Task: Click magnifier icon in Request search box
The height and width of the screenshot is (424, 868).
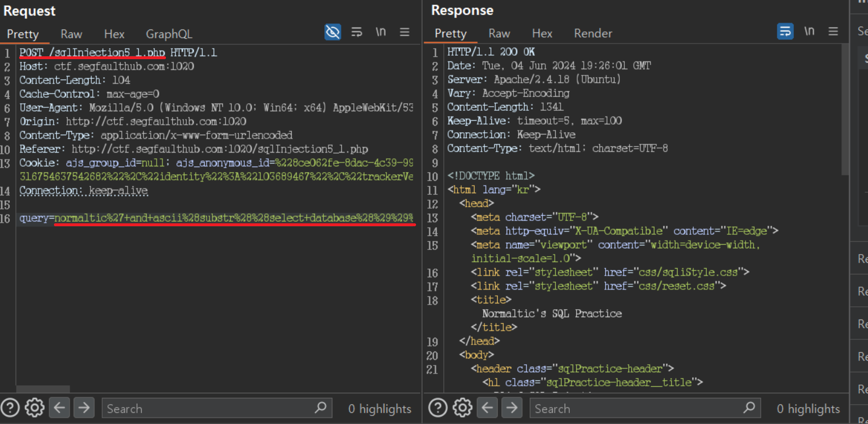Action: coord(320,408)
